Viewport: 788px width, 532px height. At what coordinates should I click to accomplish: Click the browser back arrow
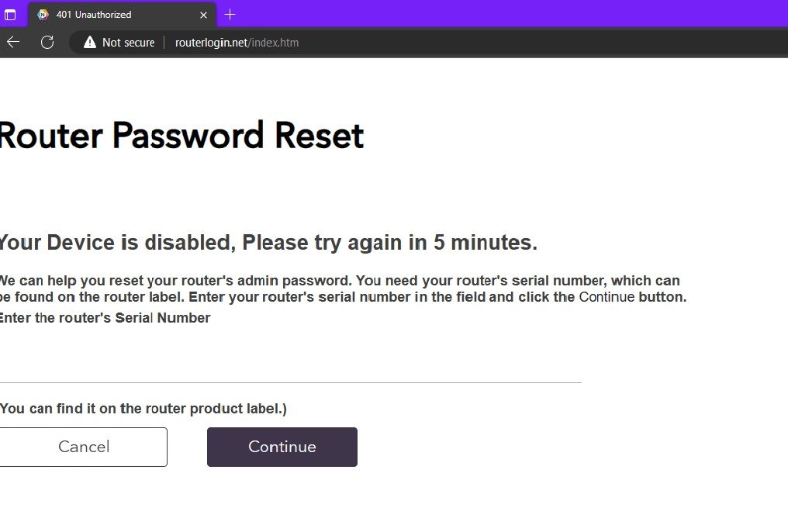tap(13, 43)
